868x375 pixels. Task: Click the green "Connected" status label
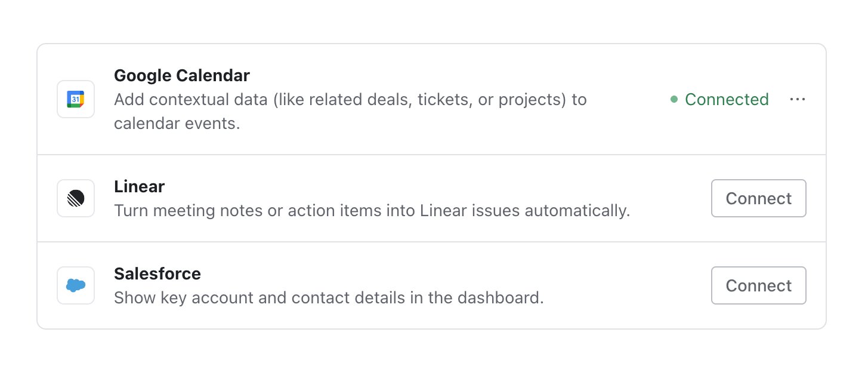(726, 99)
